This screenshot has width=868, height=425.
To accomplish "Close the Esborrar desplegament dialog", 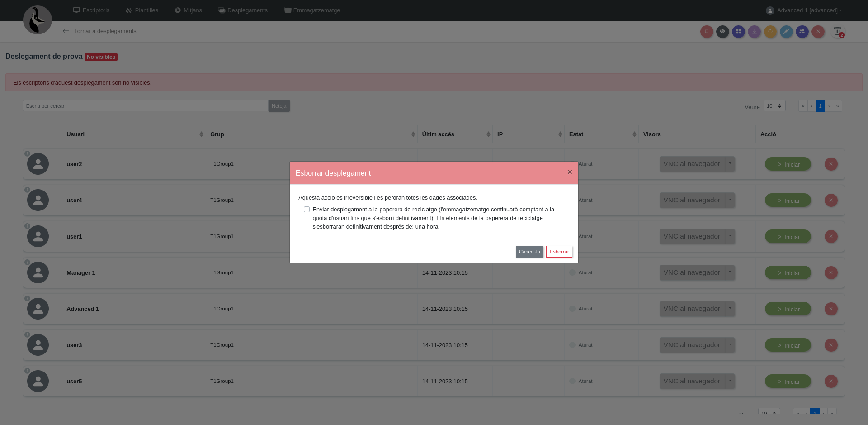I will point(570,172).
